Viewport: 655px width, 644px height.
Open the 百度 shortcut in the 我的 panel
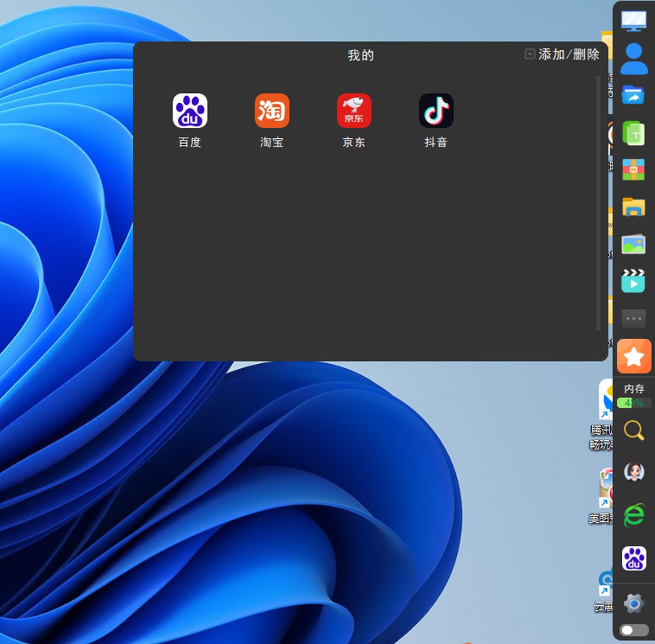click(x=190, y=121)
